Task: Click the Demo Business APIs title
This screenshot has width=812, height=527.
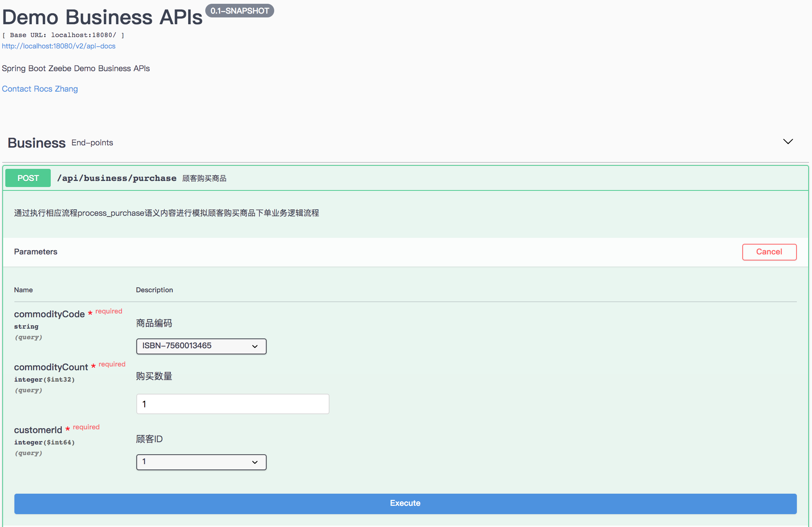Action: [102, 17]
